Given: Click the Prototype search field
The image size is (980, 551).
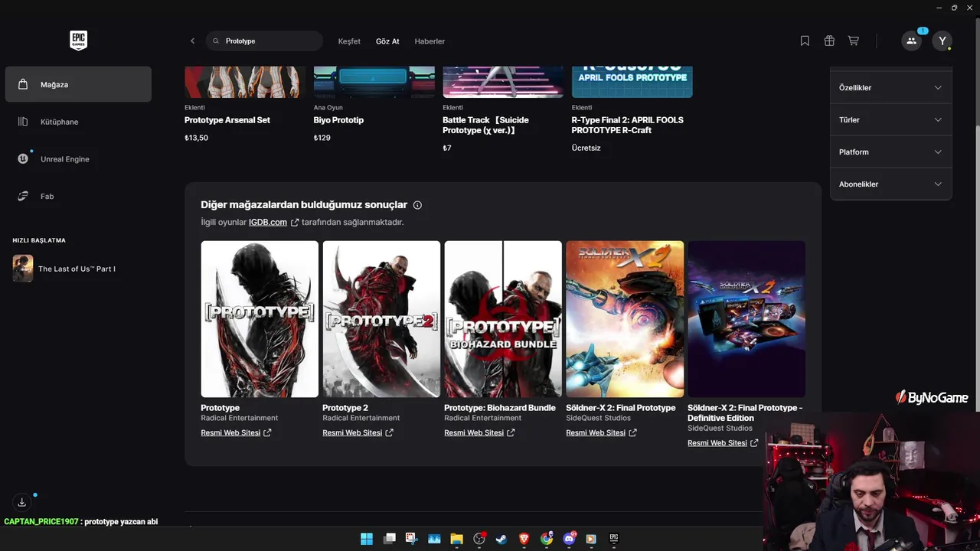Looking at the screenshot, I should tap(265, 41).
